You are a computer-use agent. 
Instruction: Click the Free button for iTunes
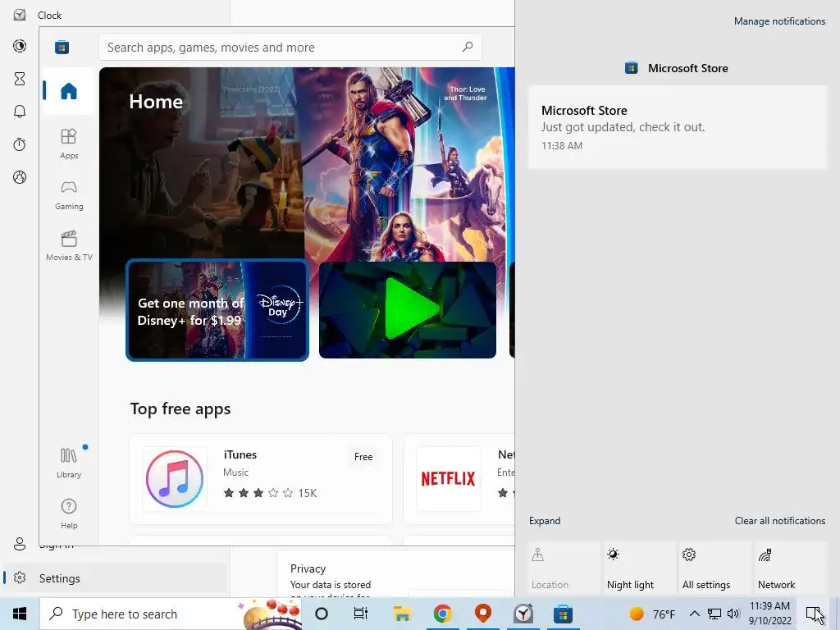(363, 457)
